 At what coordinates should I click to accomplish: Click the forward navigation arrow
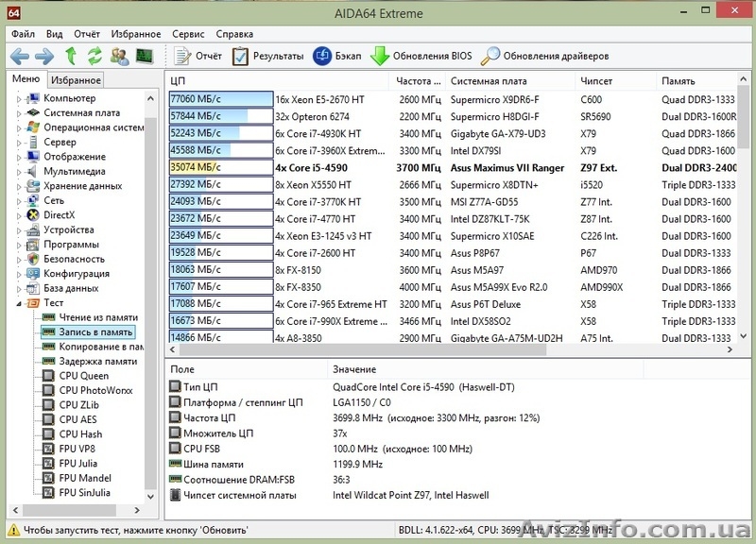pyautogui.click(x=44, y=56)
